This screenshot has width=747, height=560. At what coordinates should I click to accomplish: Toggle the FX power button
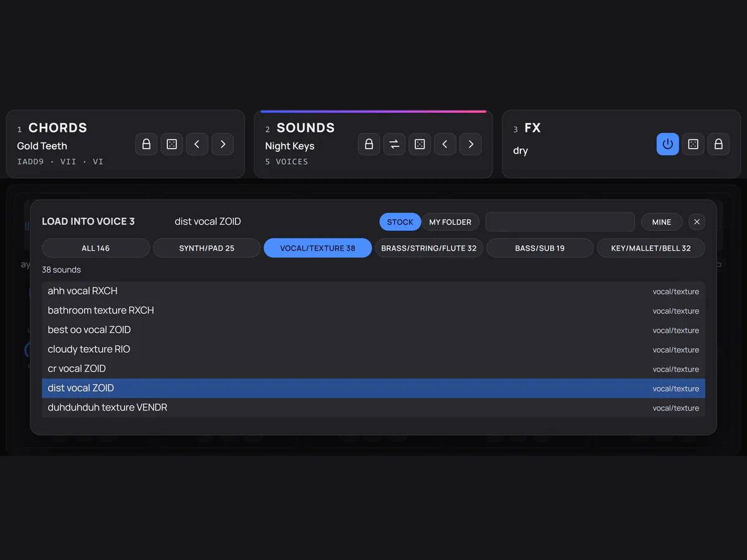tap(668, 144)
